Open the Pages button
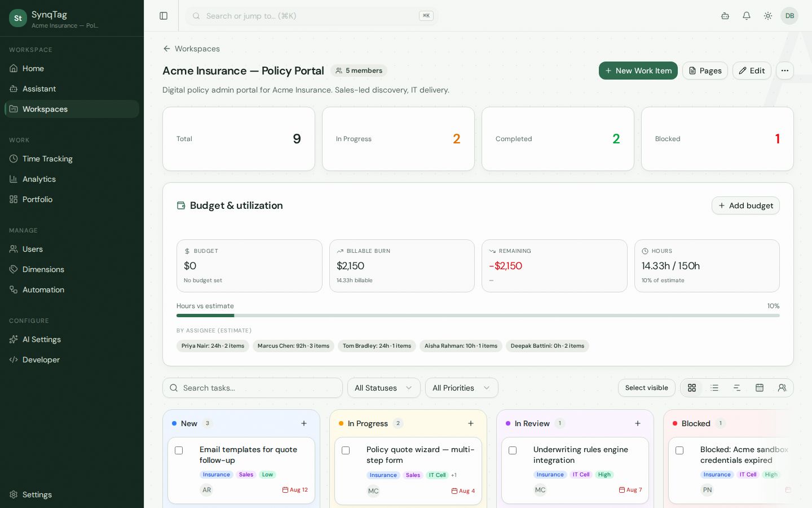Screen dimensions: 812x508 705,71
